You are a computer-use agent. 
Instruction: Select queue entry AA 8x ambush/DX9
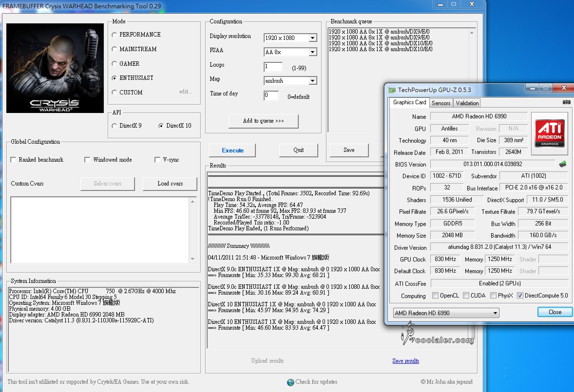pos(379,37)
